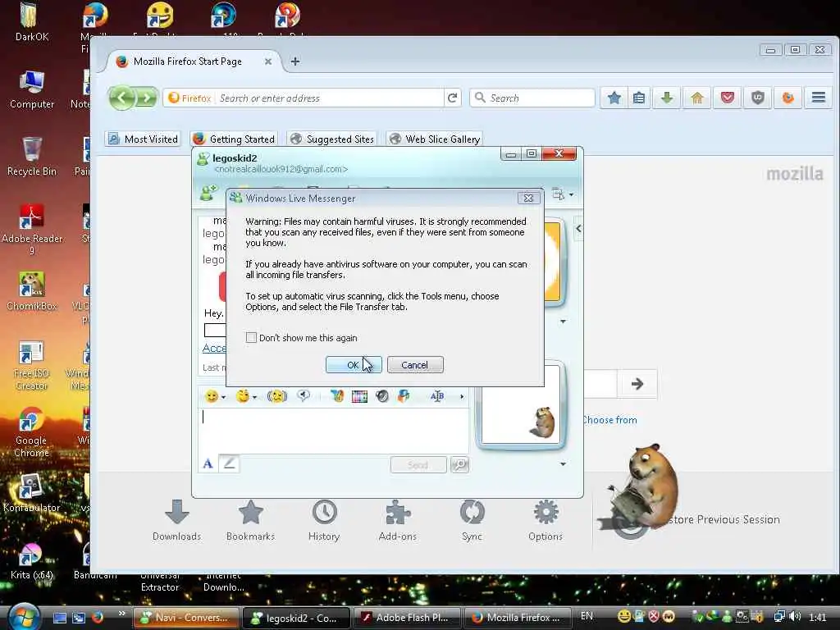Click the search icon beside Send

click(459, 464)
